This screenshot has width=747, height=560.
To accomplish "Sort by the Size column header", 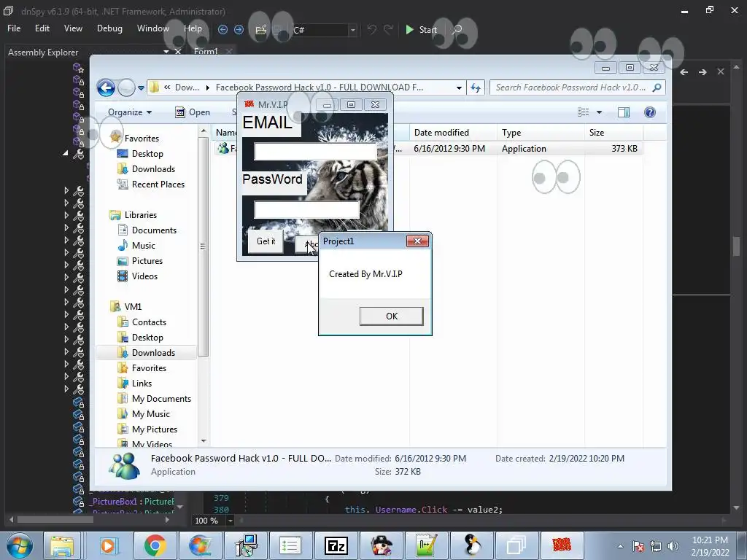I will pyautogui.click(x=614, y=133).
